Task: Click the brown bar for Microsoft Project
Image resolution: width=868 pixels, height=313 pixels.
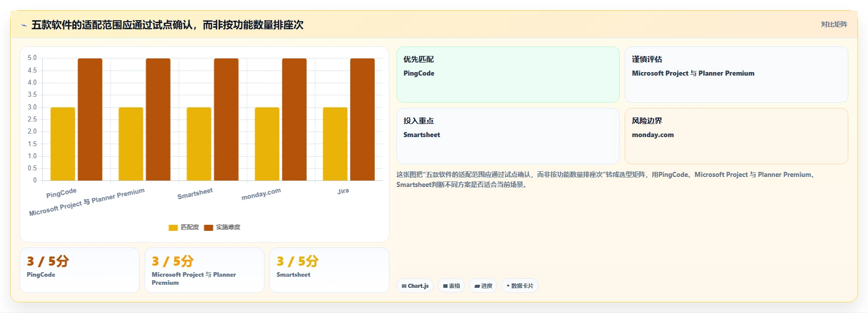Action: click(x=158, y=119)
